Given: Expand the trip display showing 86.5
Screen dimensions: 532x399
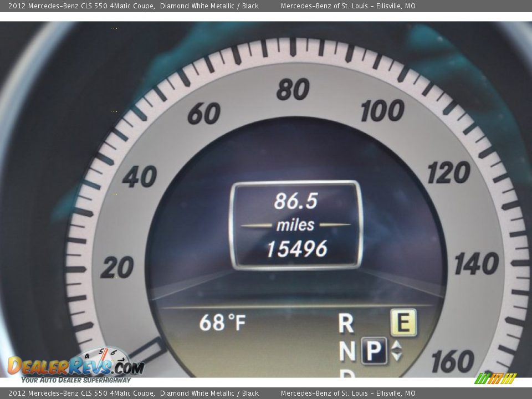Looking at the screenshot, I should [298, 202].
